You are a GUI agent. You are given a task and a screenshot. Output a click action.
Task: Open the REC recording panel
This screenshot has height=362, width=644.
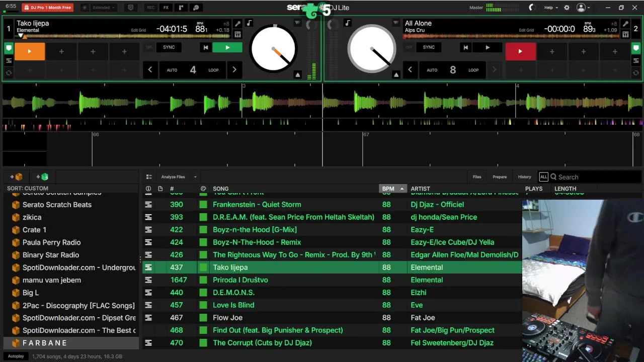(x=151, y=8)
